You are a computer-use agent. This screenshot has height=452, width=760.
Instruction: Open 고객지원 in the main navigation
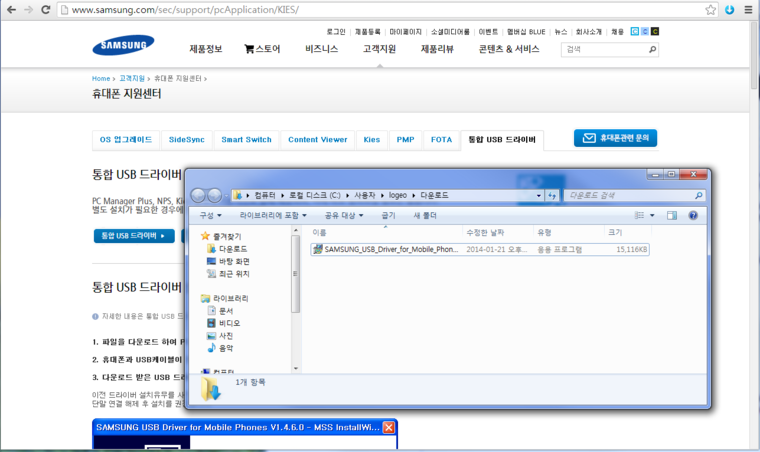(x=380, y=49)
